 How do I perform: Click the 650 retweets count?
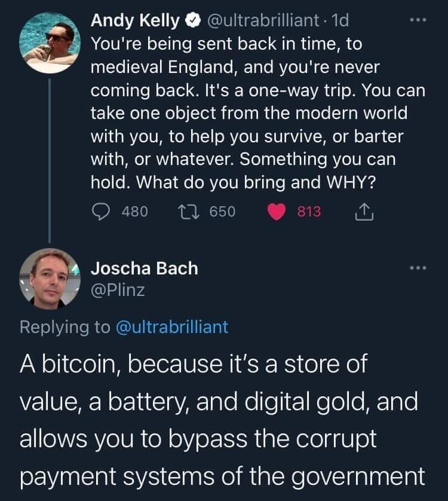coord(223,212)
